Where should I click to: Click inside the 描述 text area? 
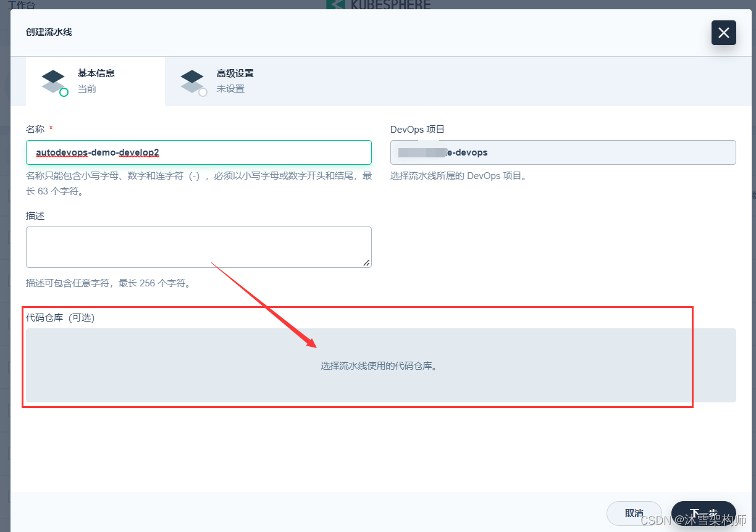pos(199,247)
